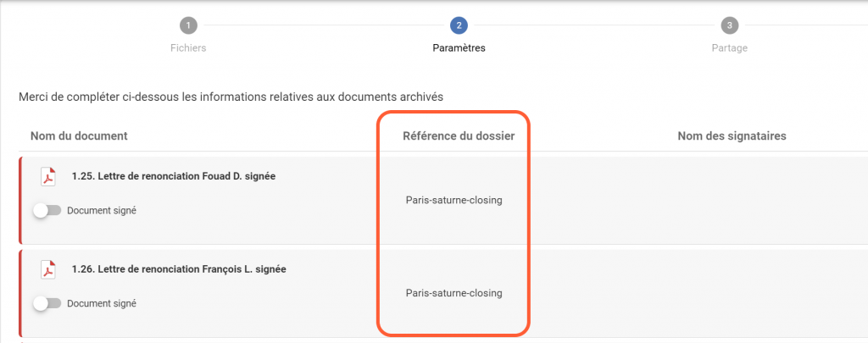
Task: Click the Document signé label under letter 1.26
Action: coord(102,303)
